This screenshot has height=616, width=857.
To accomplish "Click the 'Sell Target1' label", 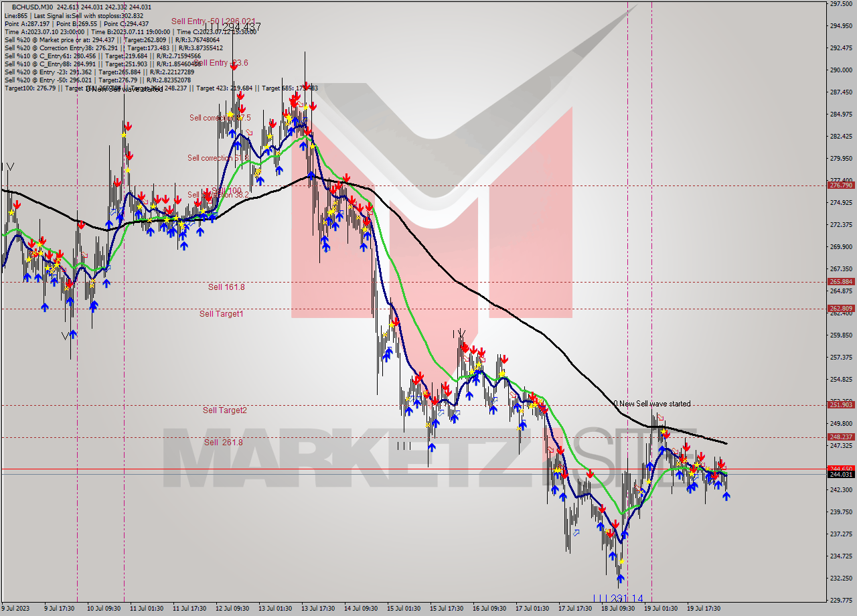I will (x=222, y=314).
